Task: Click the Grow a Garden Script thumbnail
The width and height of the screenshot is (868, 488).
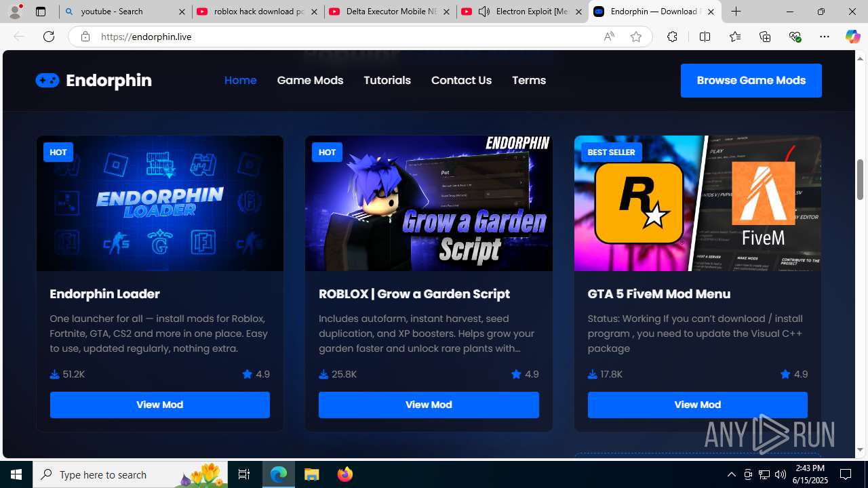Action: pos(429,203)
